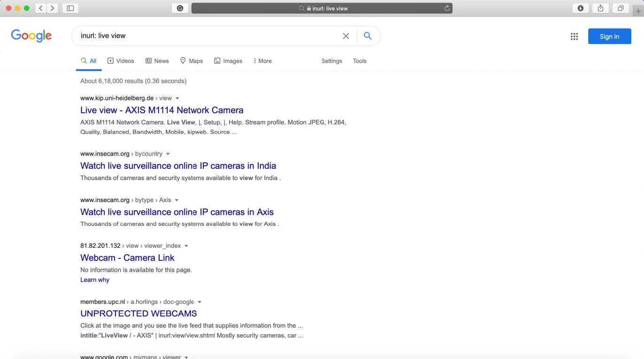This screenshot has width=644, height=359.
Task: Switch to the Videos tab
Action: [x=121, y=61]
